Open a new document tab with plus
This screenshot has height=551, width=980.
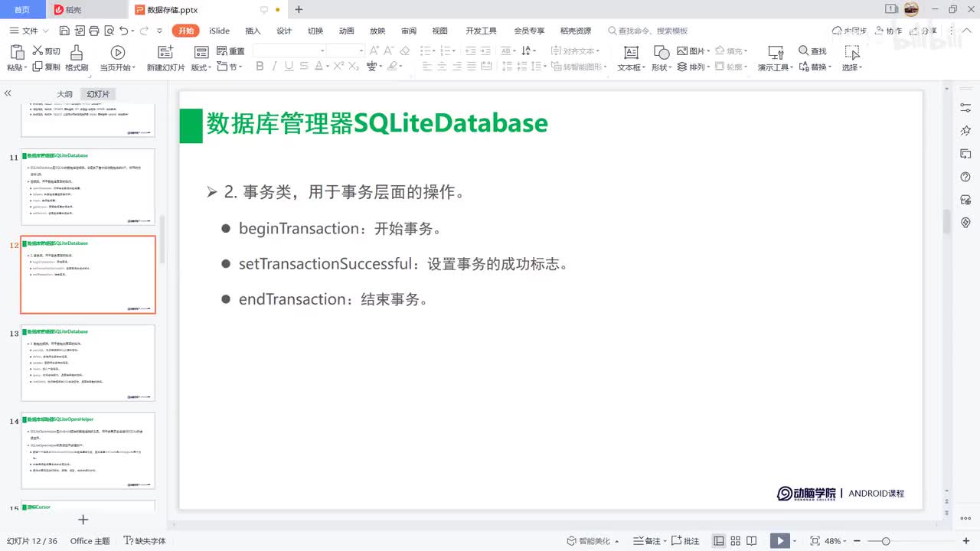tap(299, 10)
